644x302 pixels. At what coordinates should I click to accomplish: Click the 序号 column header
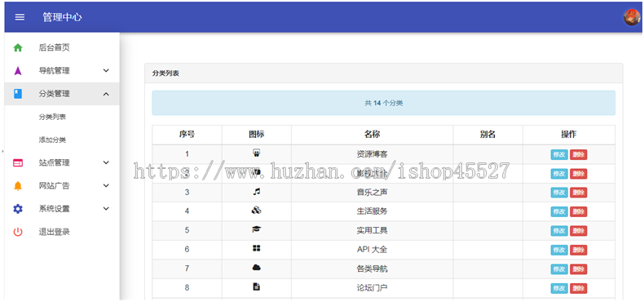coord(187,135)
